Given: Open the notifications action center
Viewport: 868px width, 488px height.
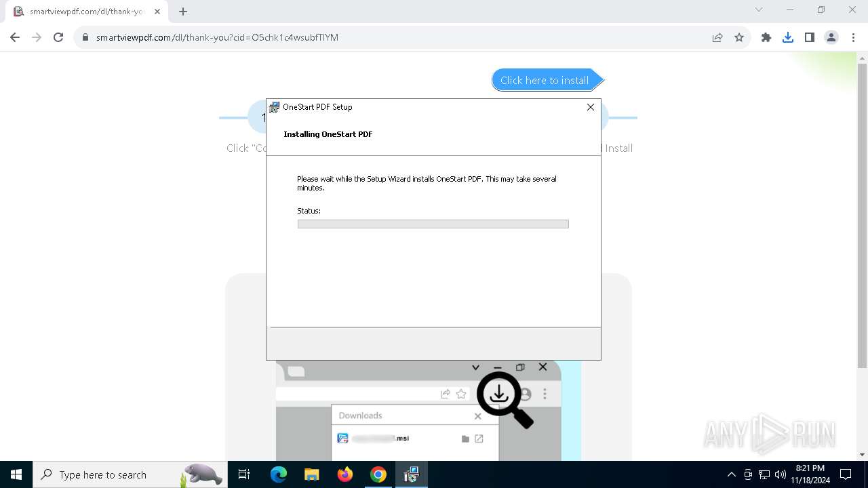Looking at the screenshot, I should coord(846,474).
